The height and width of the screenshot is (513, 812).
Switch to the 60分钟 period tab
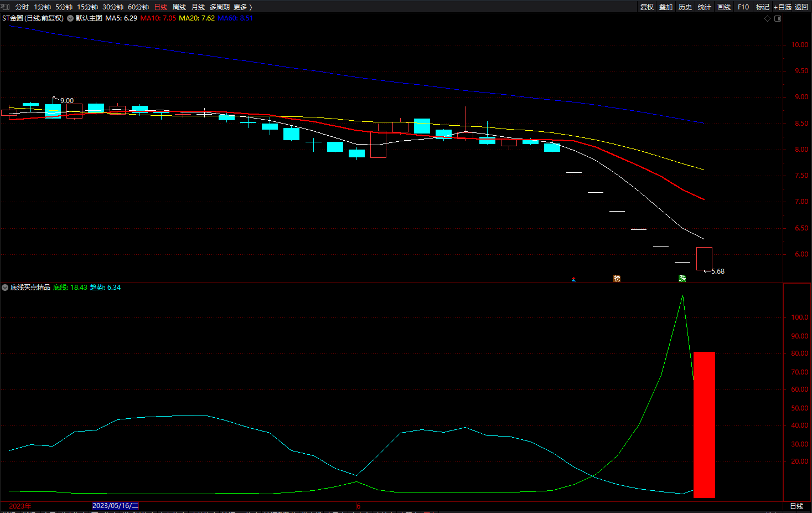pyautogui.click(x=138, y=7)
